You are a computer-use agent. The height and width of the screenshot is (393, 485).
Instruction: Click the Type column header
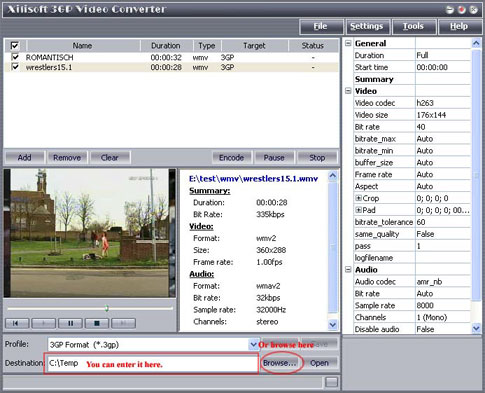tap(207, 46)
